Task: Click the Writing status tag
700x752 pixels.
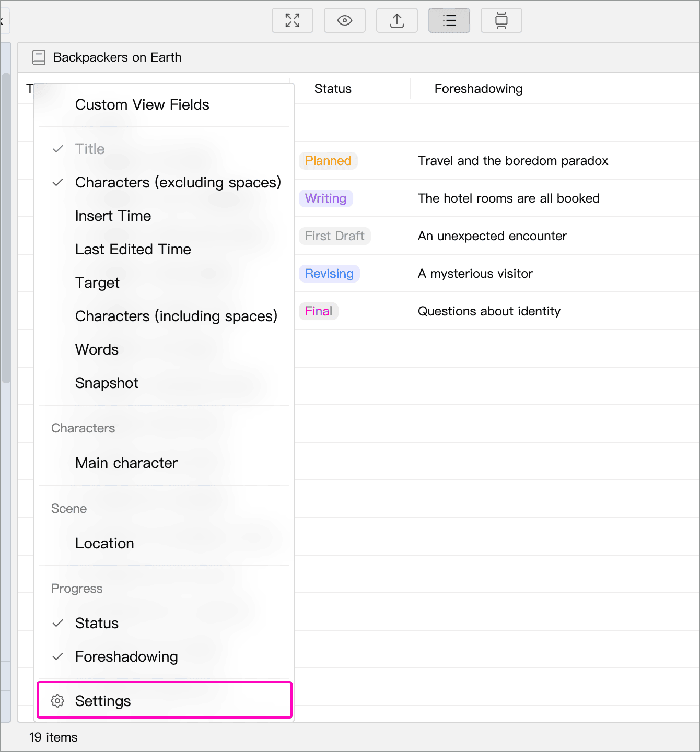Action: pos(326,198)
